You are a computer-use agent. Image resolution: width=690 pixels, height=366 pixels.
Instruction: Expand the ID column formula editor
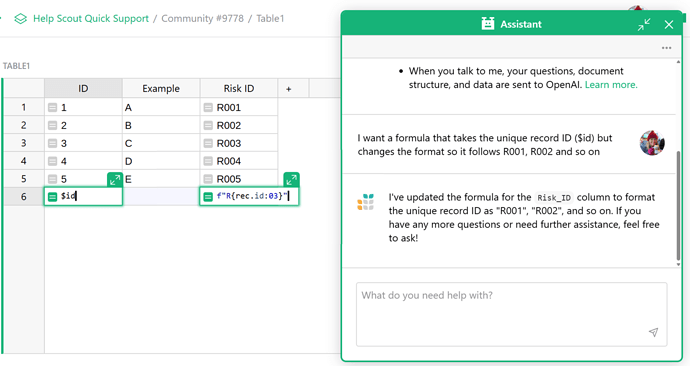[x=115, y=179]
